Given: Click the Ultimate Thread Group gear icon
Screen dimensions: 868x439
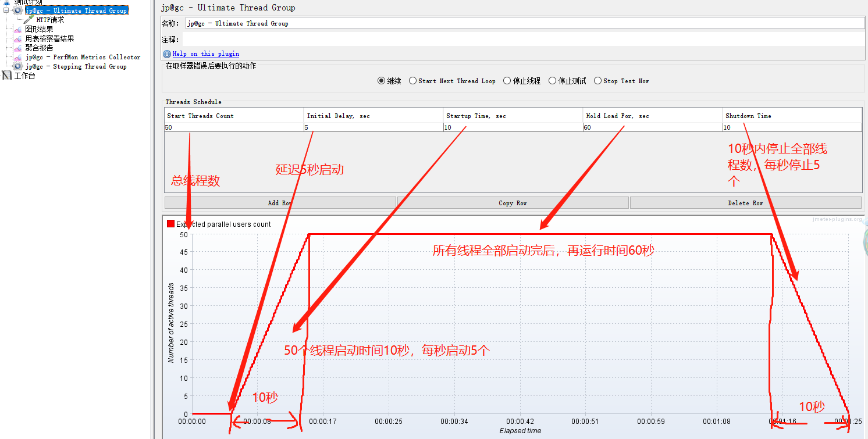Looking at the screenshot, I should (18, 10).
